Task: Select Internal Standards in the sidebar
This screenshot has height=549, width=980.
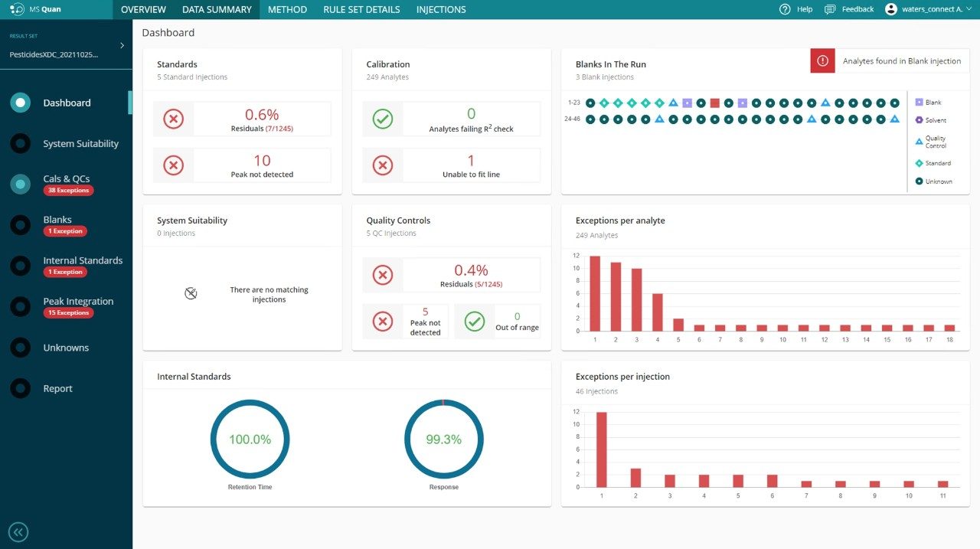Action: tap(21, 266)
